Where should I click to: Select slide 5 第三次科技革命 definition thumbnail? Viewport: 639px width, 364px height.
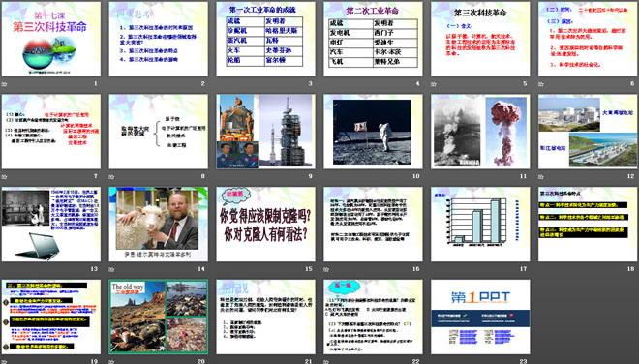coord(480,39)
